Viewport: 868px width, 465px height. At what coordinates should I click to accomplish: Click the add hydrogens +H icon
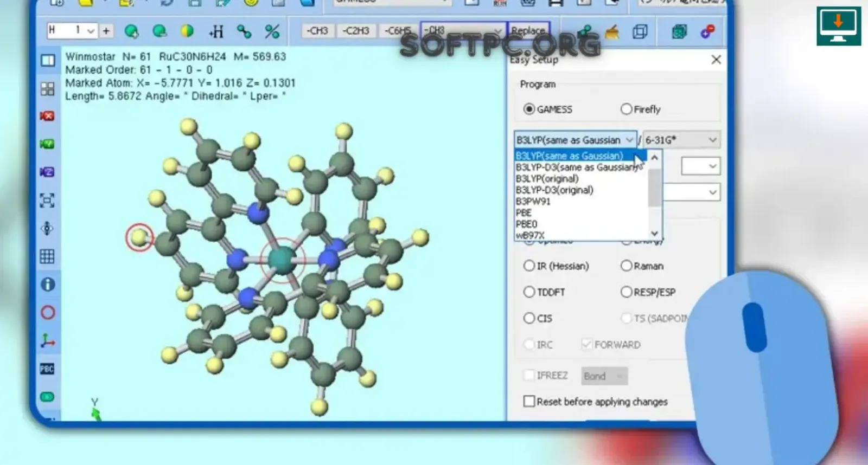pos(216,31)
